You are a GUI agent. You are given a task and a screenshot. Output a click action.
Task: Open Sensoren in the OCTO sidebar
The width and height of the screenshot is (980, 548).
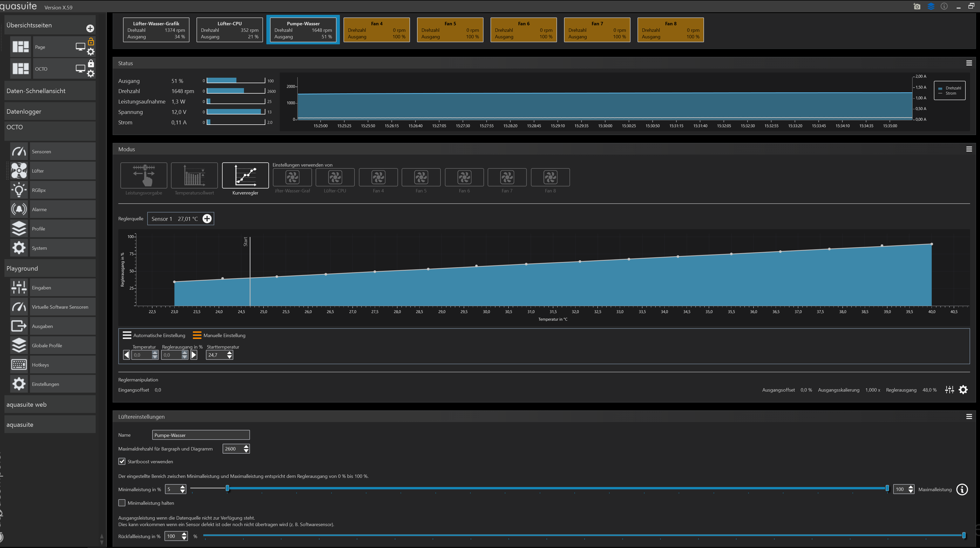coord(52,151)
